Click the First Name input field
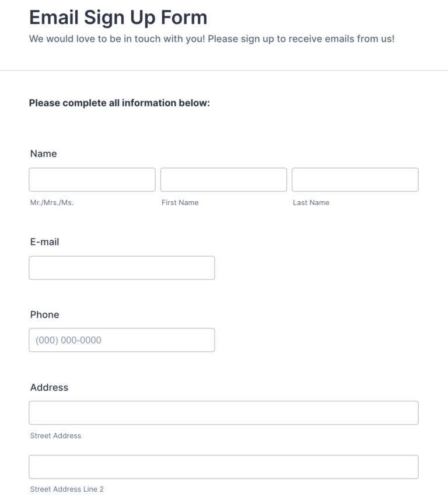The height and width of the screenshot is (497, 448). pyautogui.click(x=223, y=179)
